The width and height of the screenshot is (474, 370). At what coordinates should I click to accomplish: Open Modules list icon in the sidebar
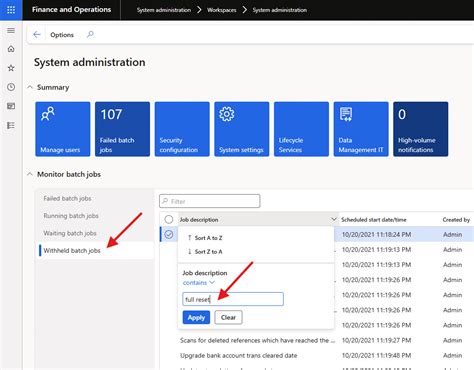(11, 125)
